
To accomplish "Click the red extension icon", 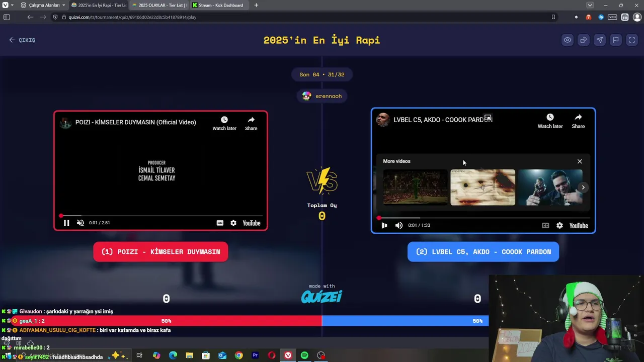I will (x=589, y=17).
